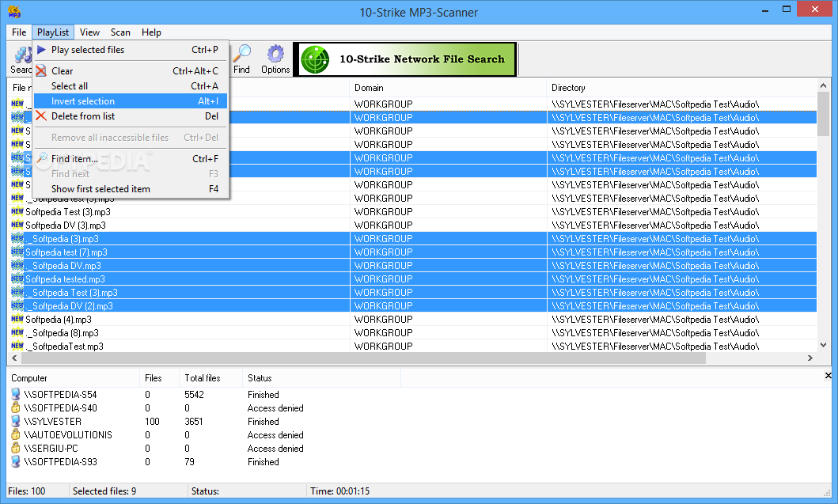The image size is (838, 504).
Task: Click the Find magnifier toolbar icon
Action: (x=242, y=54)
